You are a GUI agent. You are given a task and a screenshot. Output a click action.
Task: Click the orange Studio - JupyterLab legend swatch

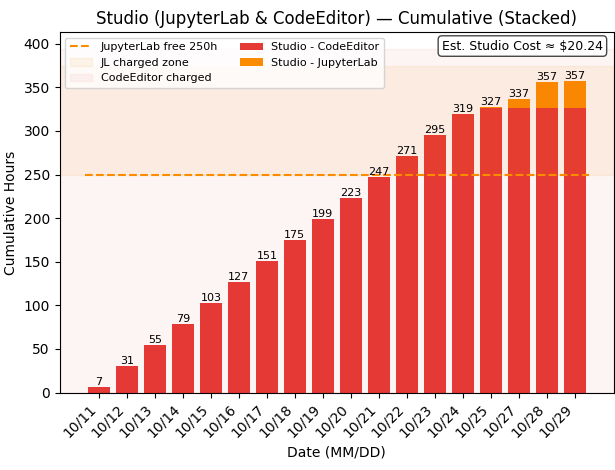[x=251, y=62]
